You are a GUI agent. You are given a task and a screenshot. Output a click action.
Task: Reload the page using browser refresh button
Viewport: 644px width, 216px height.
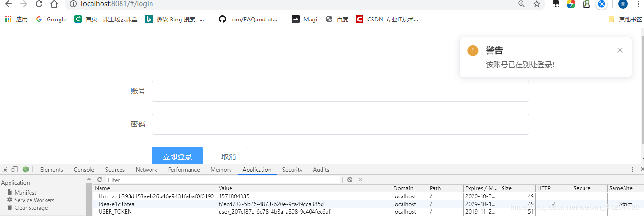[x=39, y=4]
